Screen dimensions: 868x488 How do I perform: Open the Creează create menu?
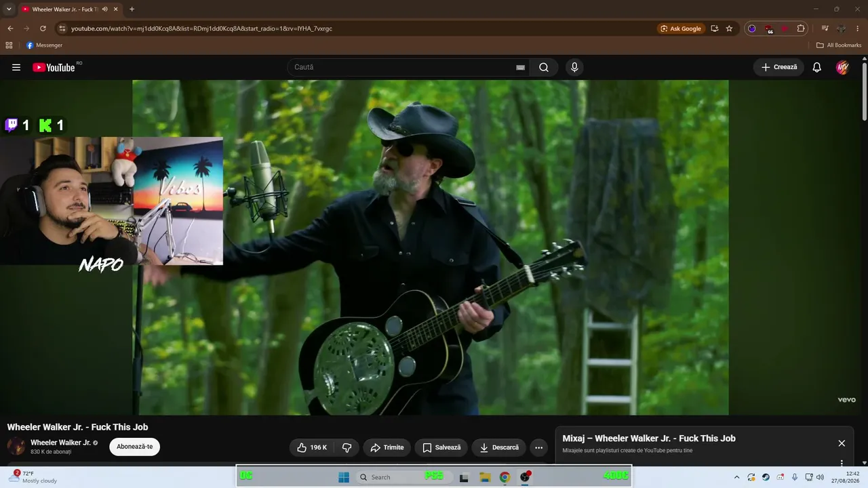coord(778,67)
